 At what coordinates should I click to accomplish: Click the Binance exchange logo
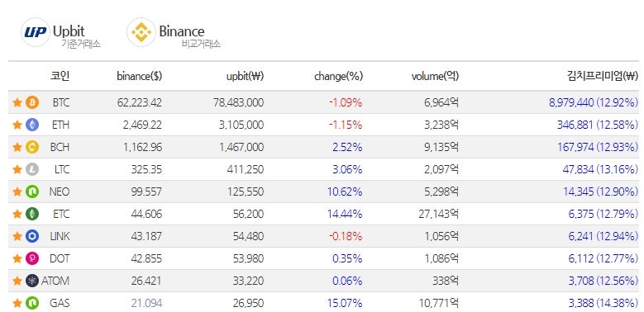coord(141,32)
